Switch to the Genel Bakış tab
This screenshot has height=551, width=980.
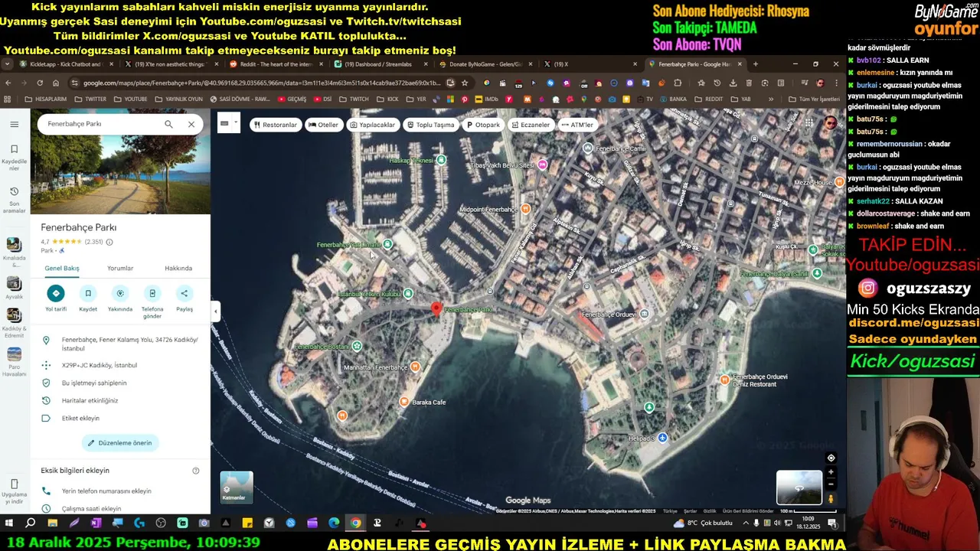(62, 269)
